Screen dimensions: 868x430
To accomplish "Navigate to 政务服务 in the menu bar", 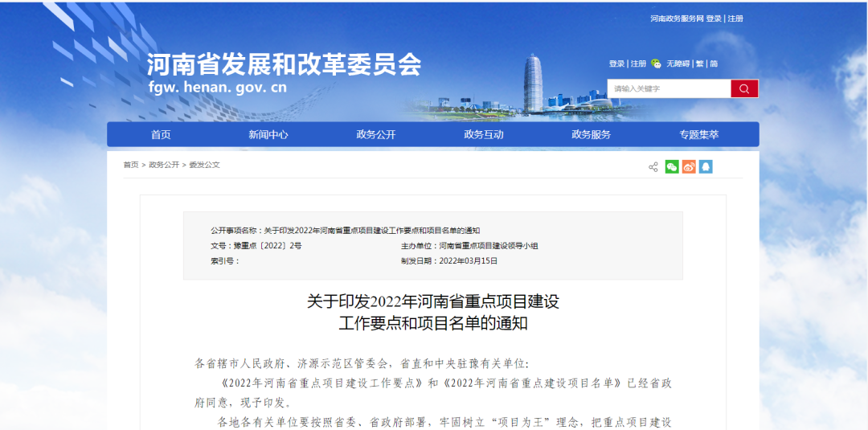I will 592,134.
